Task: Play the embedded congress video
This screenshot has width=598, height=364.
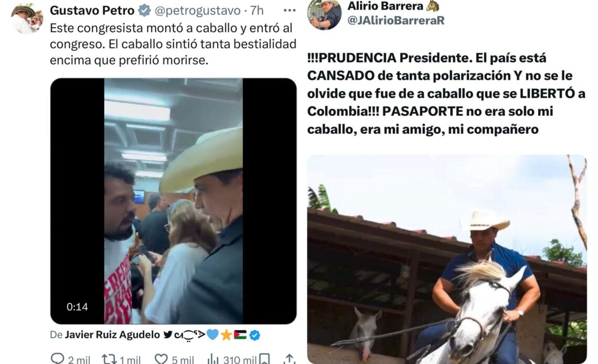Action: click(174, 201)
